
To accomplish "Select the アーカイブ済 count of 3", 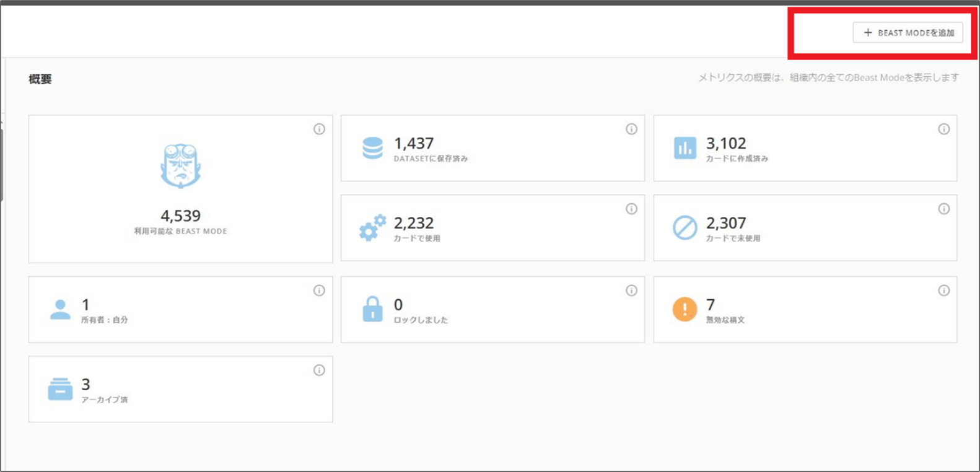I will (x=85, y=385).
